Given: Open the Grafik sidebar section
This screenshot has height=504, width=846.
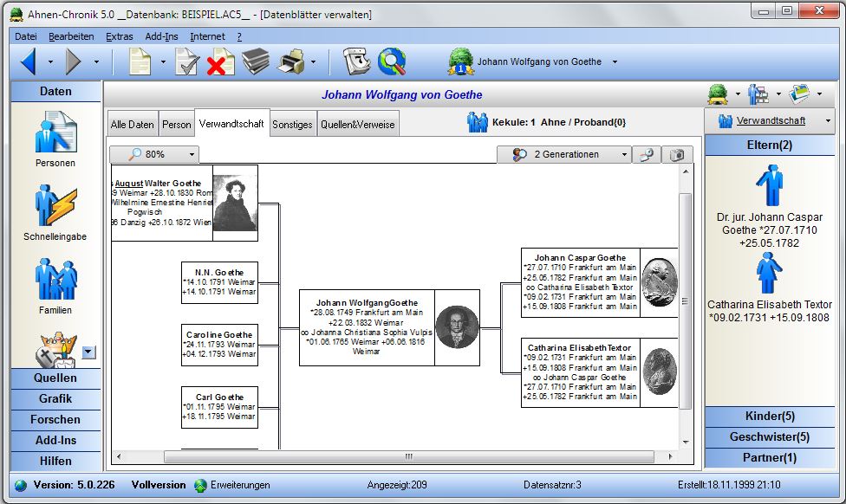Looking at the screenshot, I should 55,399.
